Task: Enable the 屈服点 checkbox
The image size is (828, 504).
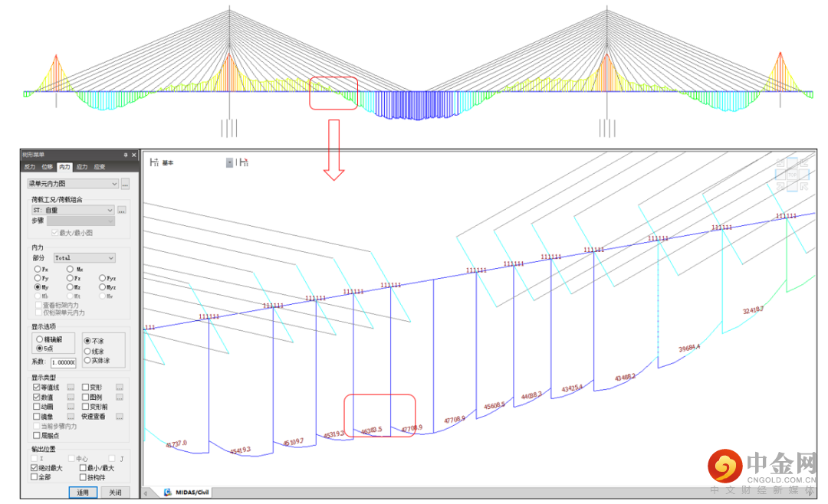Action: click(37, 435)
